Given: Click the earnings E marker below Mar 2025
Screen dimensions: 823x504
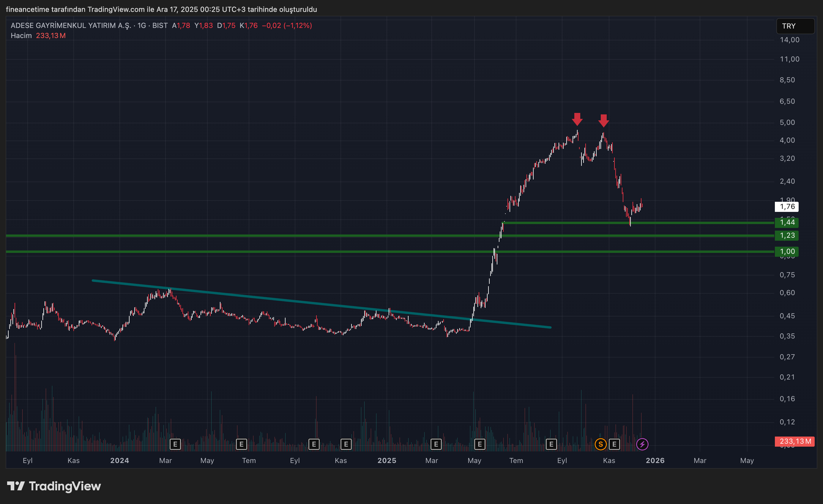Looking at the screenshot, I should click(x=436, y=444).
